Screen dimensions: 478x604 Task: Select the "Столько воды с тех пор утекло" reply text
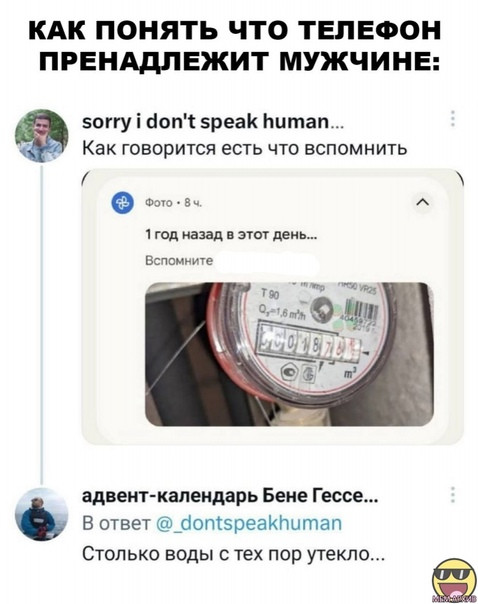pos(233,553)
